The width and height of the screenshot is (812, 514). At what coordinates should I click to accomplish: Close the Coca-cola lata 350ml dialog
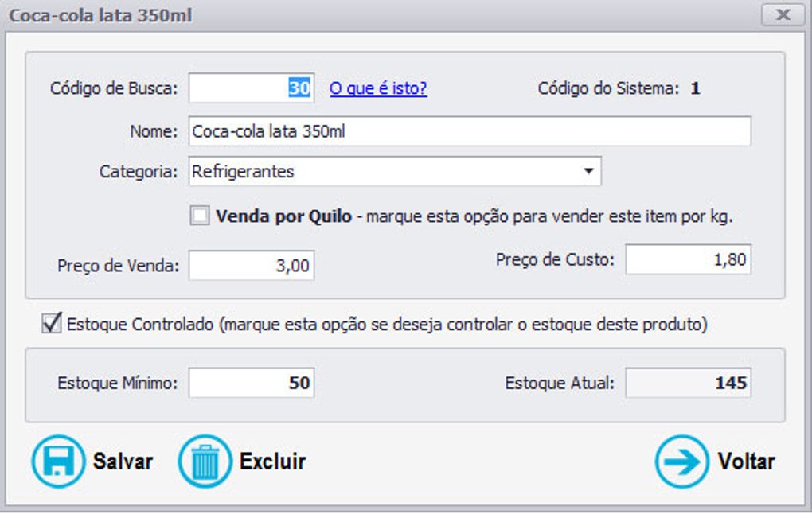point(783,15)
